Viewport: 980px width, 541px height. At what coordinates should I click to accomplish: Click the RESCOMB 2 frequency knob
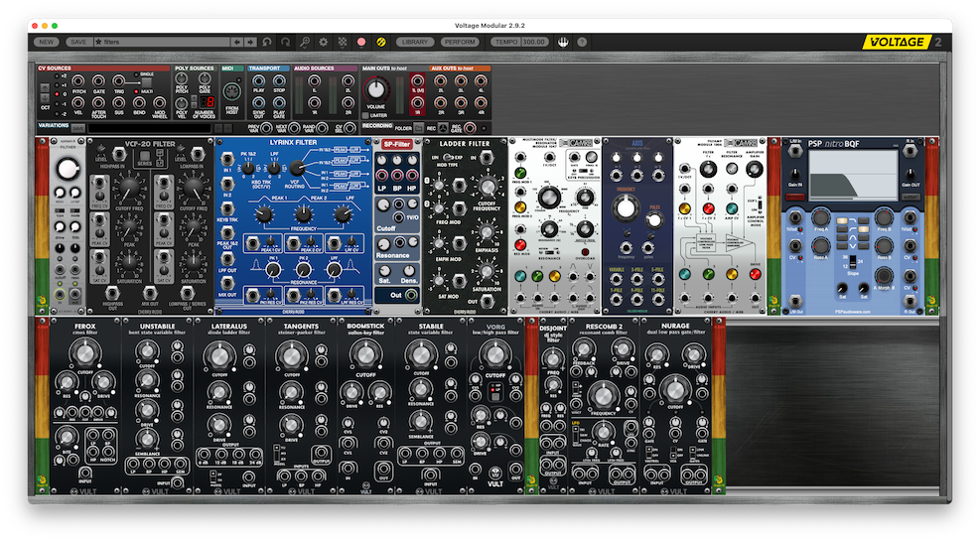coord(603,395)
